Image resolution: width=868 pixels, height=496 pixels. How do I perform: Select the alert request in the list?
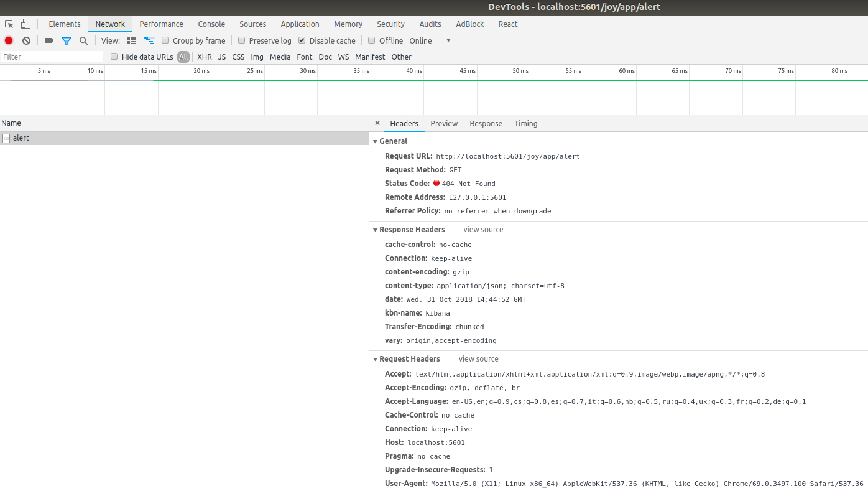[x=22, y=138]
